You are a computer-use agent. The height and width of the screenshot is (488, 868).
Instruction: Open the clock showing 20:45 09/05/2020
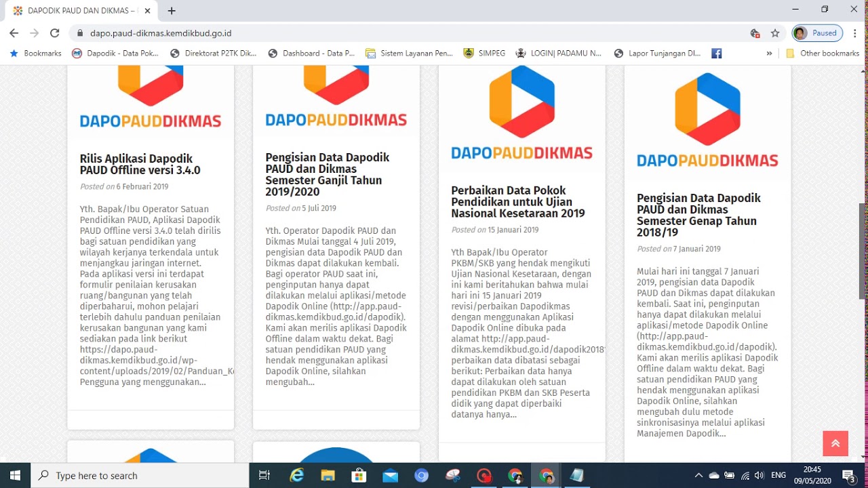tap(812, 475)
